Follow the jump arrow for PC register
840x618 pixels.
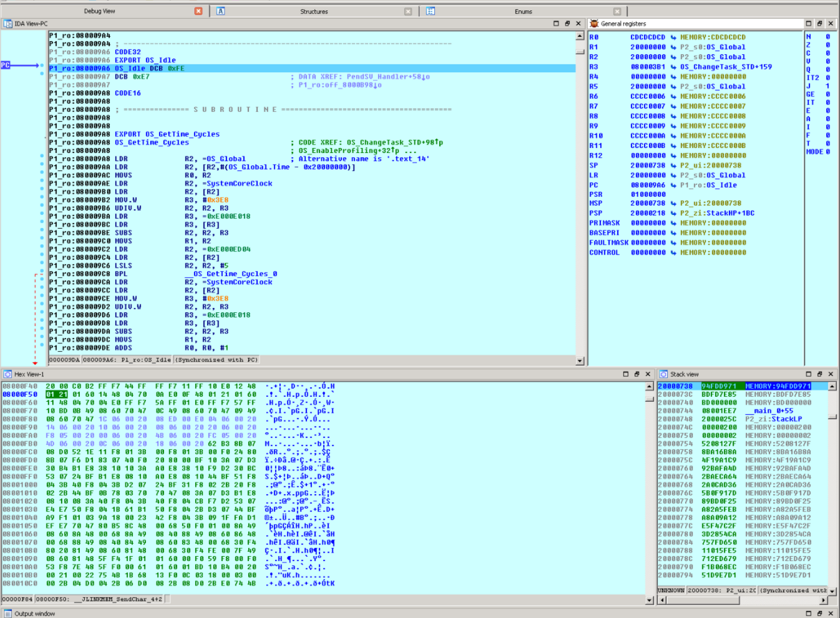(675, 184)
